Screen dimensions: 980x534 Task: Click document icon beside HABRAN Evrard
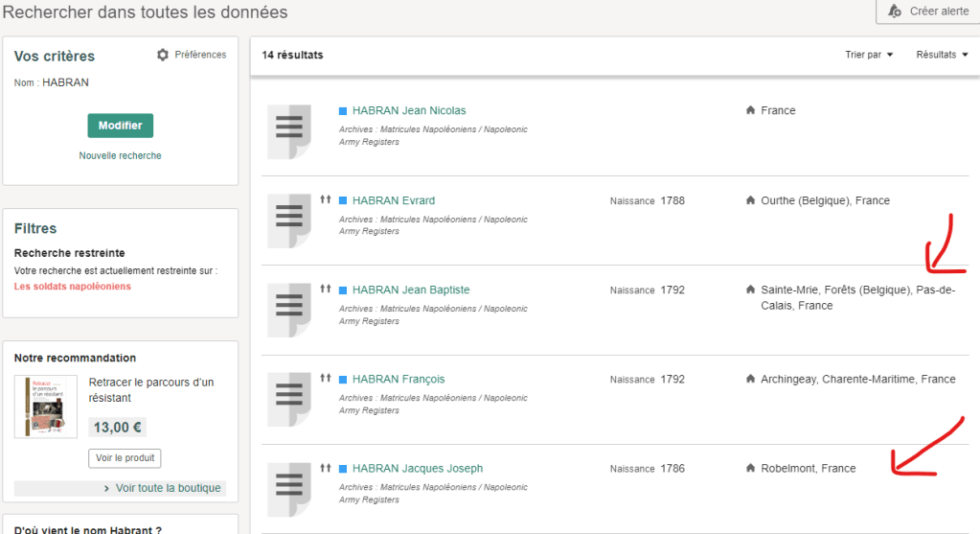pyautogui.click(x=289, y=221)
